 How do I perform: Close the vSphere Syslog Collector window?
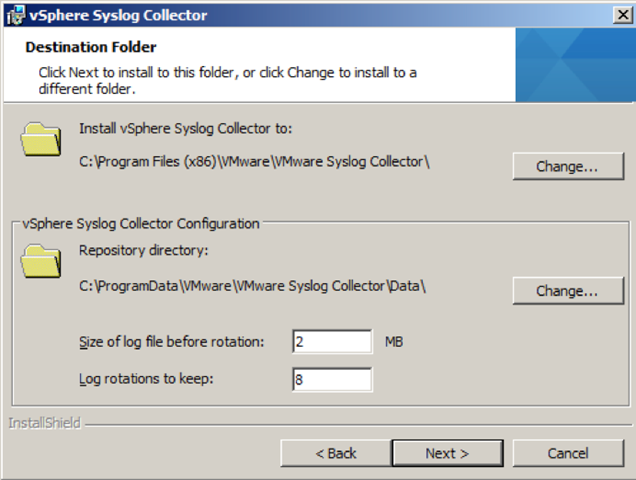pos(622,15)
